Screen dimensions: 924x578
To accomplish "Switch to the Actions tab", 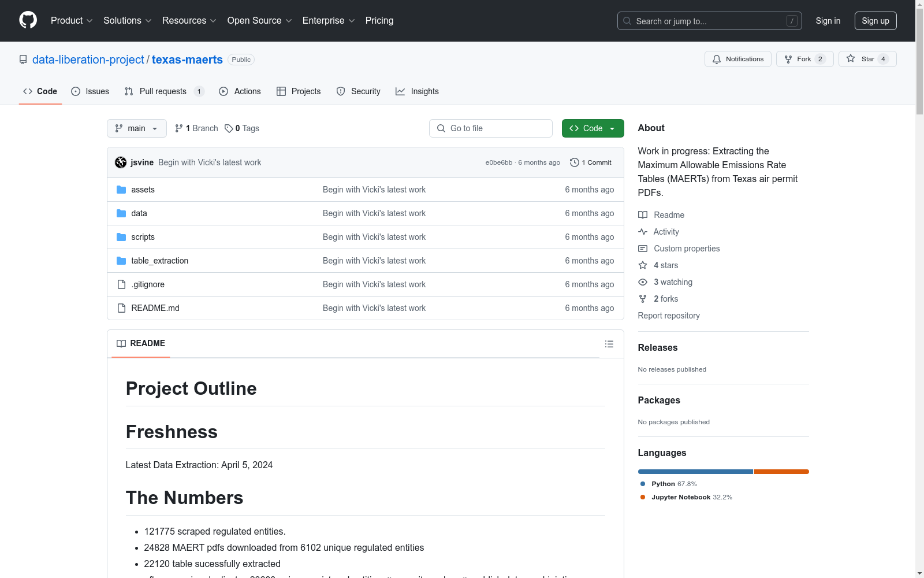I will pos(240,91).
